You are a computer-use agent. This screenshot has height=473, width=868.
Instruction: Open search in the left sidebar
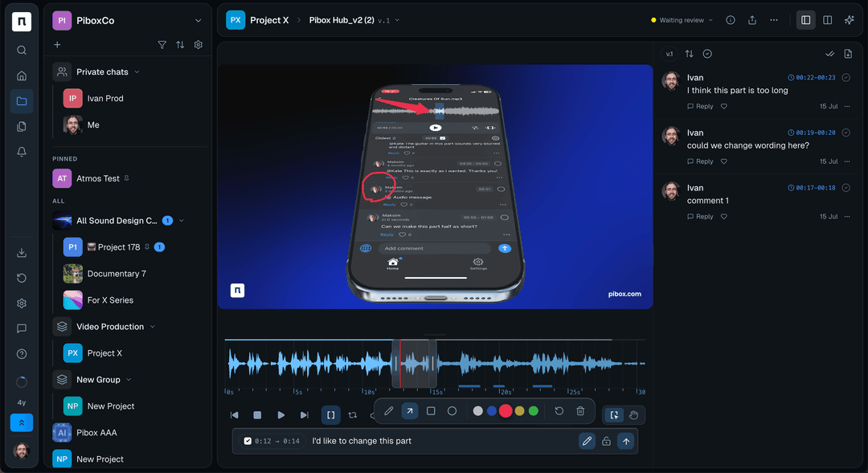tap(22, 51)
